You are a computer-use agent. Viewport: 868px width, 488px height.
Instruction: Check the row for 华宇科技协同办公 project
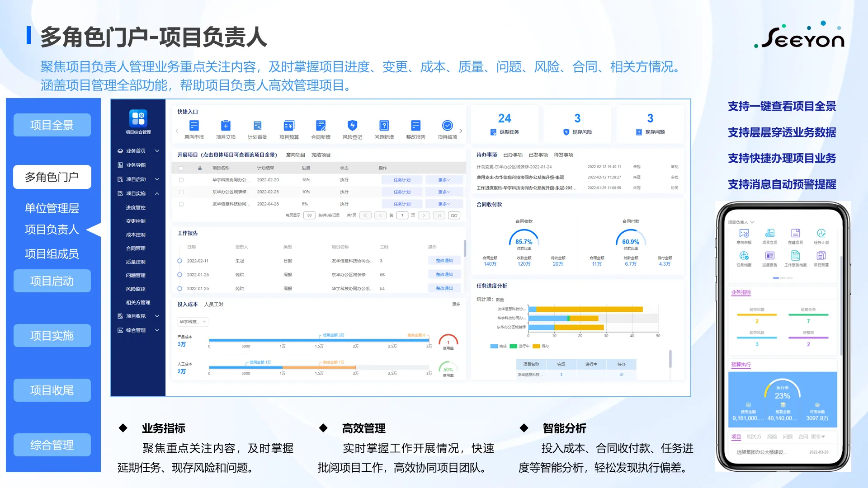[x=181, y=180]
